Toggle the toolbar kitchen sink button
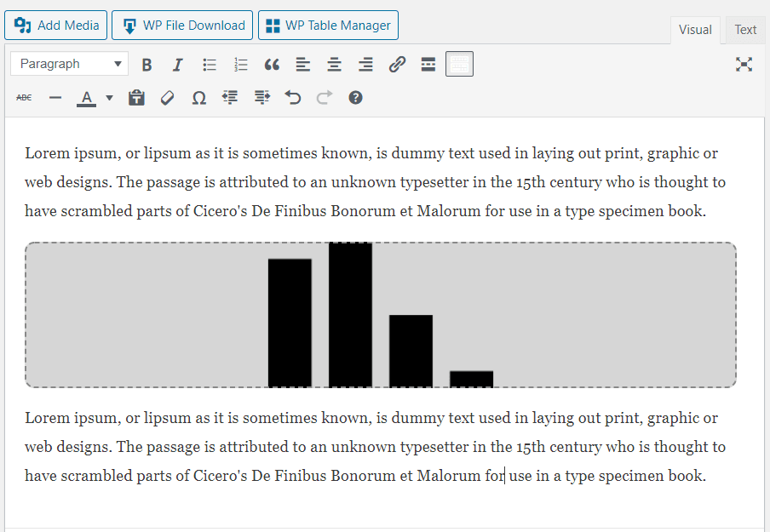This screenshot has height=532, width=770. coord(459,65)
